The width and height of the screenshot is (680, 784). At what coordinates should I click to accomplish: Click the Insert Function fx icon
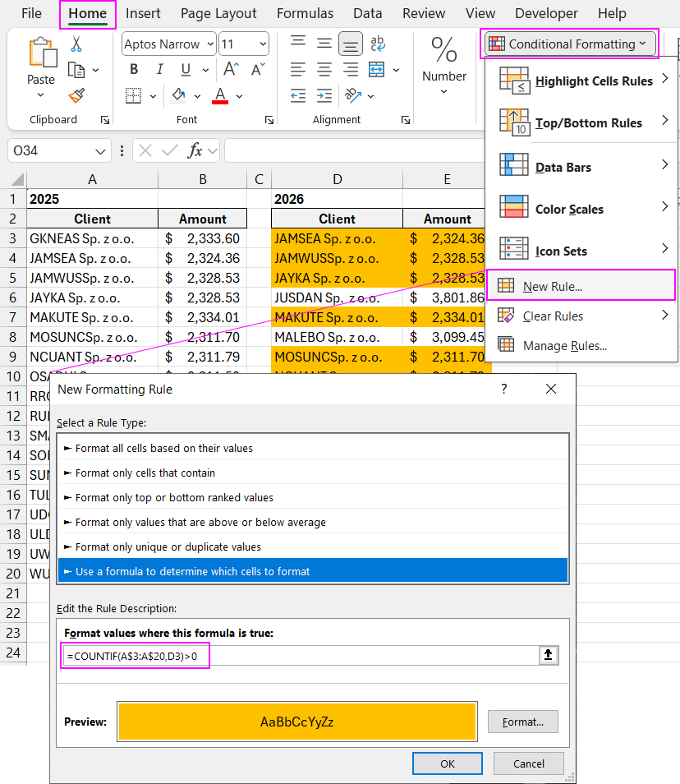[x=195, y=150]
